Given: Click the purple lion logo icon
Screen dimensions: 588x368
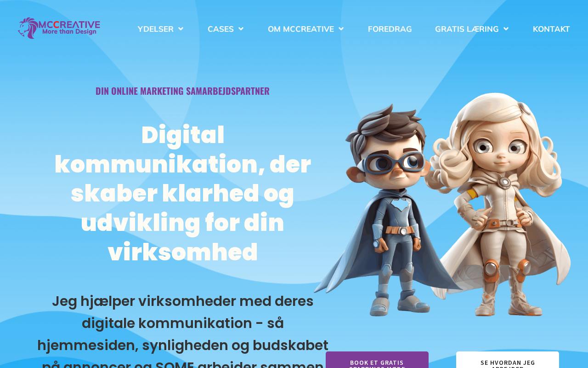Looking at the screenshot, I should click(28, 28).
